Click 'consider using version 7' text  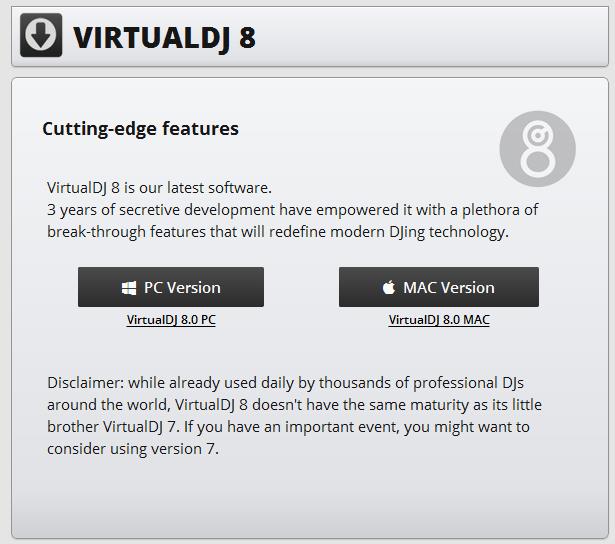[x=132, y=449]
